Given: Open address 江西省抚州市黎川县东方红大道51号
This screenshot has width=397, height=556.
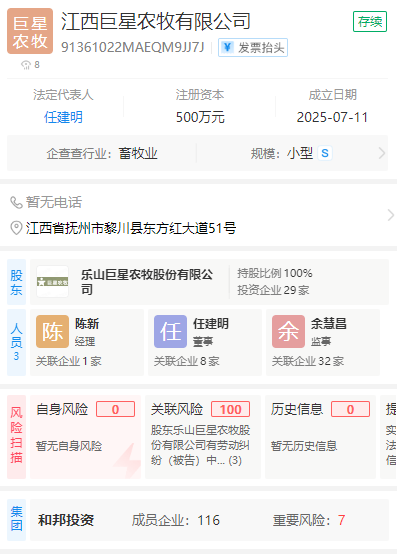Looking at the screenshot, I should click(x=131, y=228).
